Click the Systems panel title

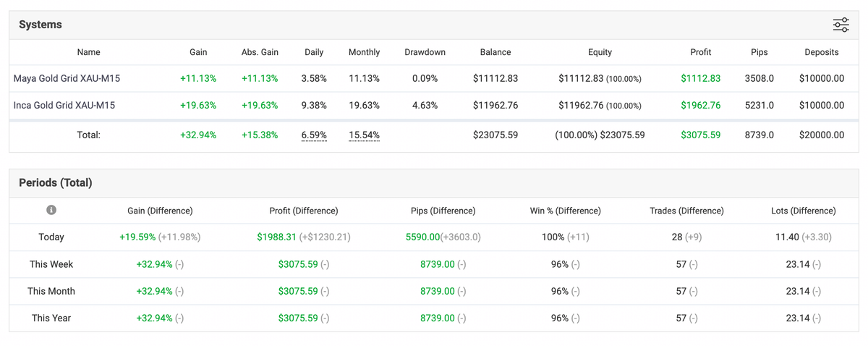(41, 25)
